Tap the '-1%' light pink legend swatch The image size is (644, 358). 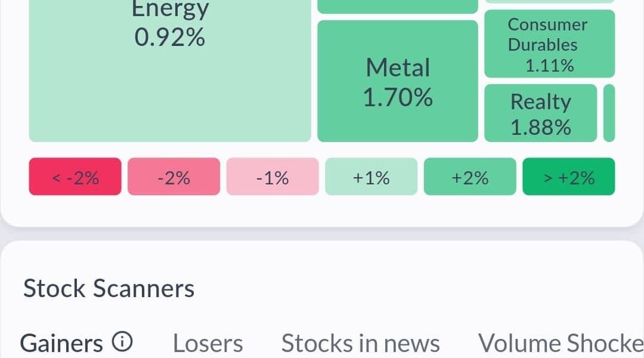coord(273,177)
